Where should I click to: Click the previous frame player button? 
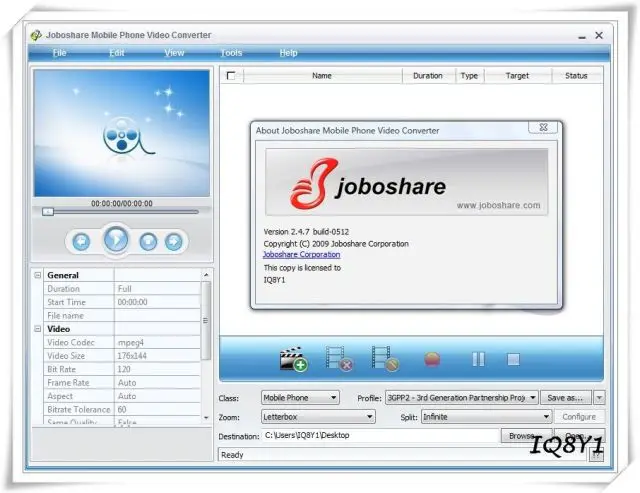click(x=81, y=242)
